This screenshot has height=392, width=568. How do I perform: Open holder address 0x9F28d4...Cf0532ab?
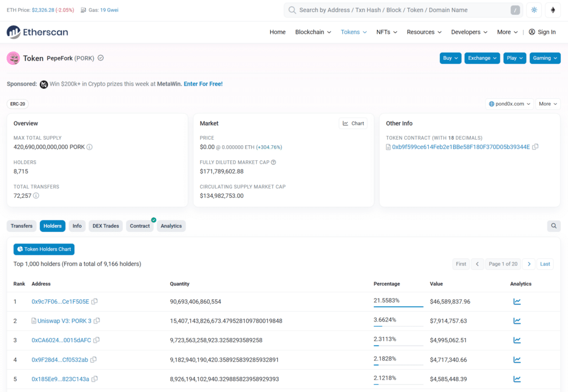[60, 360]
